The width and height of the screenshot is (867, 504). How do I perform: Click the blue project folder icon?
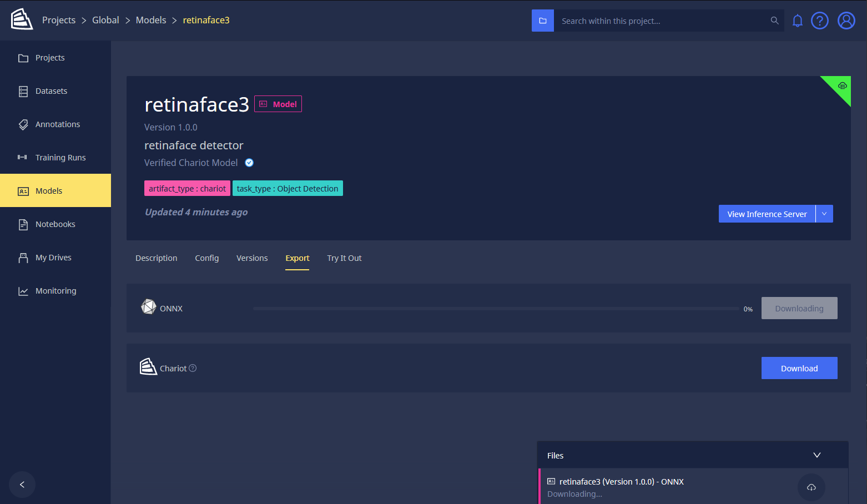543,21
